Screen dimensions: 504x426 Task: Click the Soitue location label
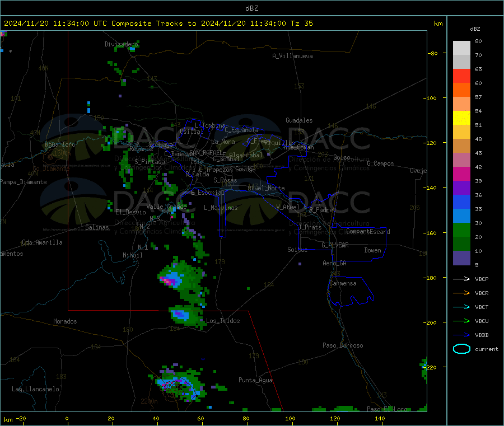(297, 250)
